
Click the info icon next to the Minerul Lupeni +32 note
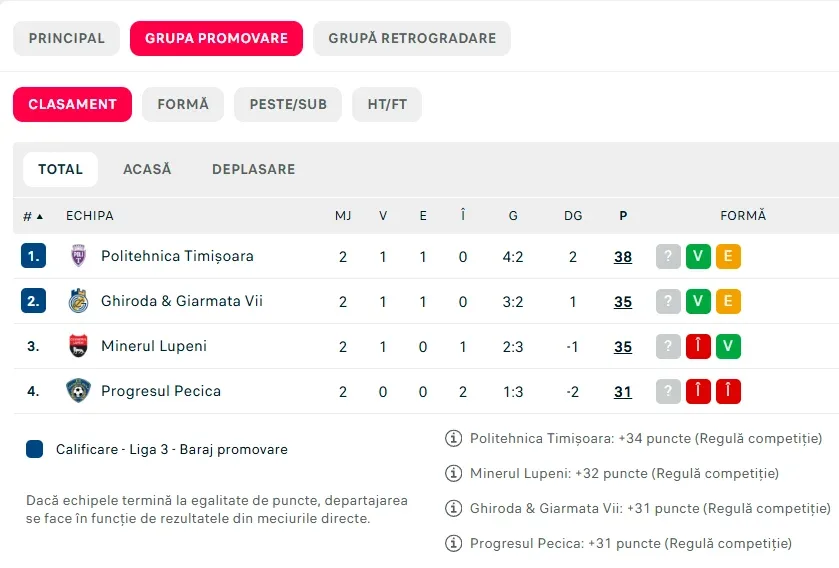[x=453, y=473]
